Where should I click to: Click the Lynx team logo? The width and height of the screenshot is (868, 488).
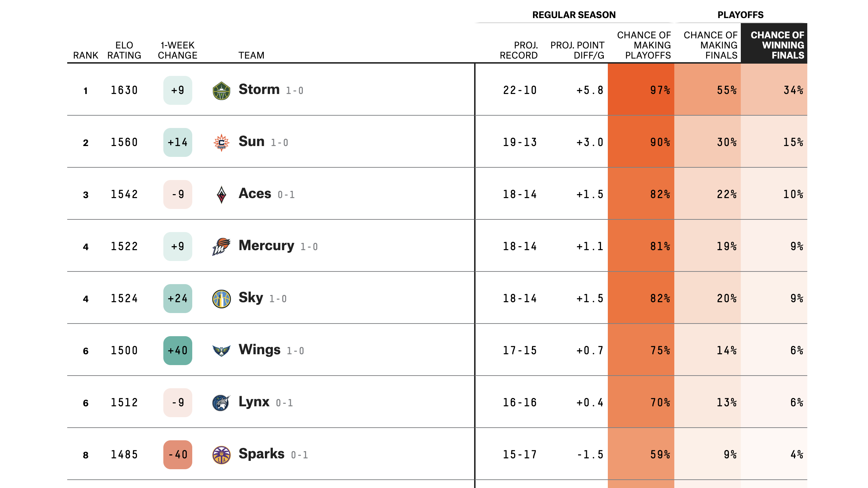pos(221,403)
